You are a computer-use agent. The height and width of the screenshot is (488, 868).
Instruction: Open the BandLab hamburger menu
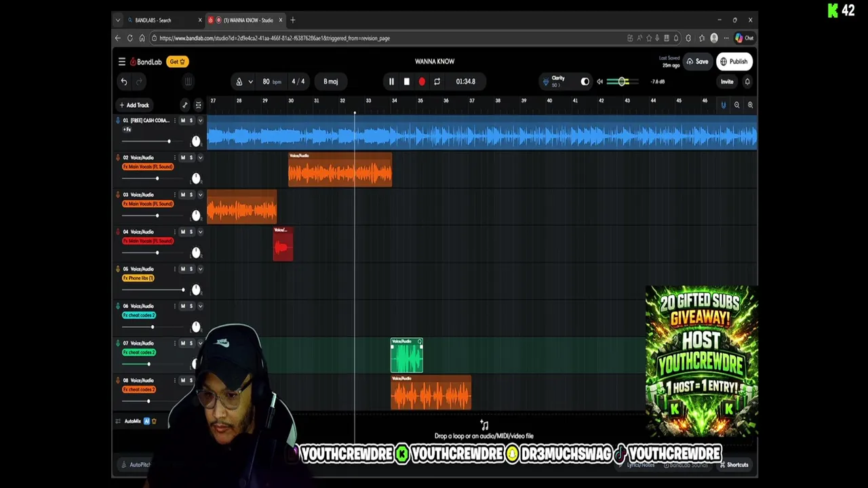pyautogui.click(x=122, y=62)
